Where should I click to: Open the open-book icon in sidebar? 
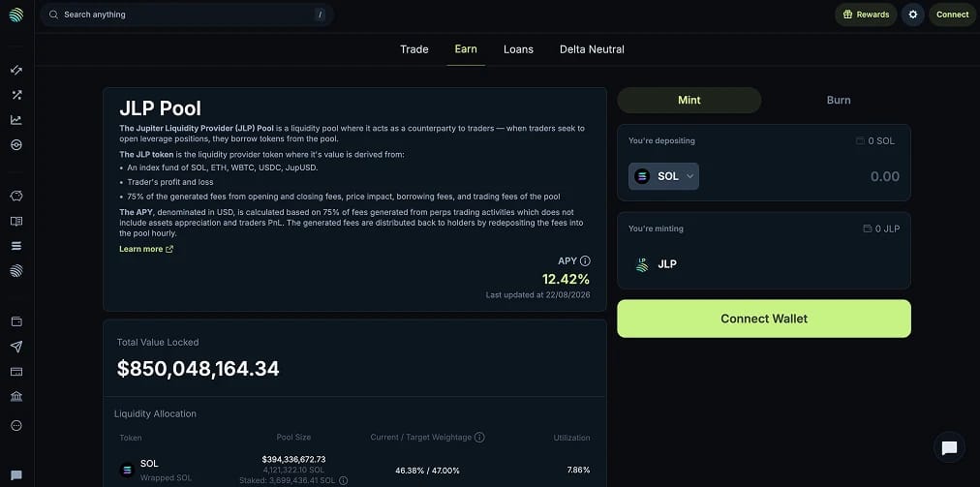(16, 221)
